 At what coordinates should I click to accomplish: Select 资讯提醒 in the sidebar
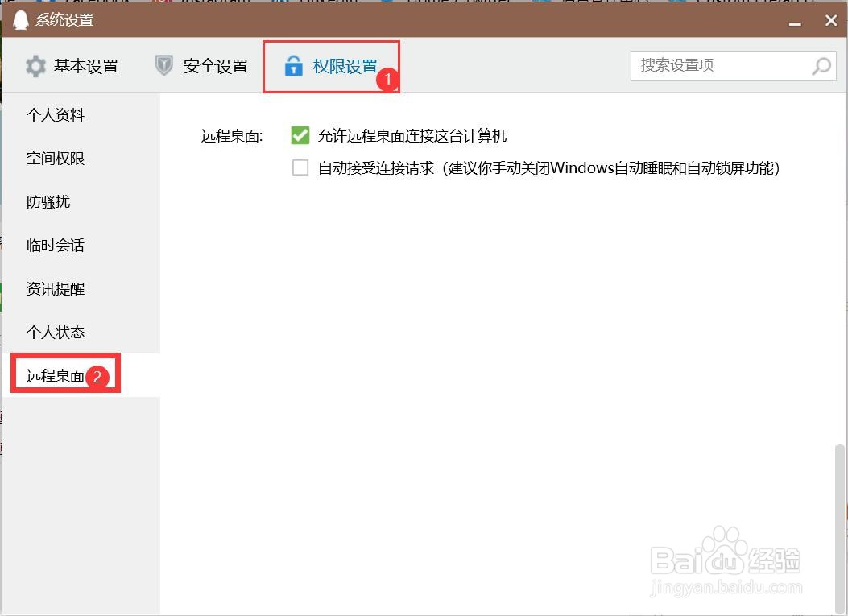click(55, 288)
